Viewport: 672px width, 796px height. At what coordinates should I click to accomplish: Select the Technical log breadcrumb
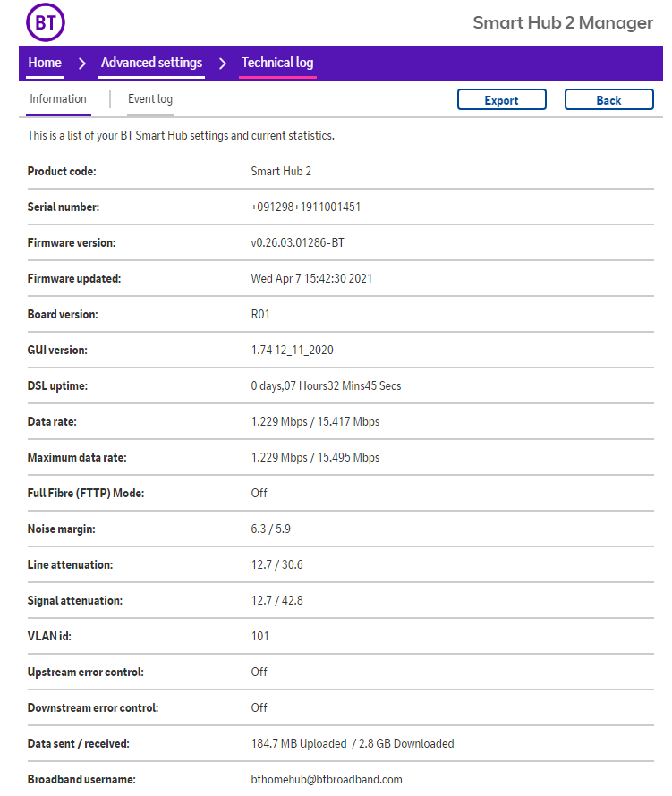[x=277, y=63]
